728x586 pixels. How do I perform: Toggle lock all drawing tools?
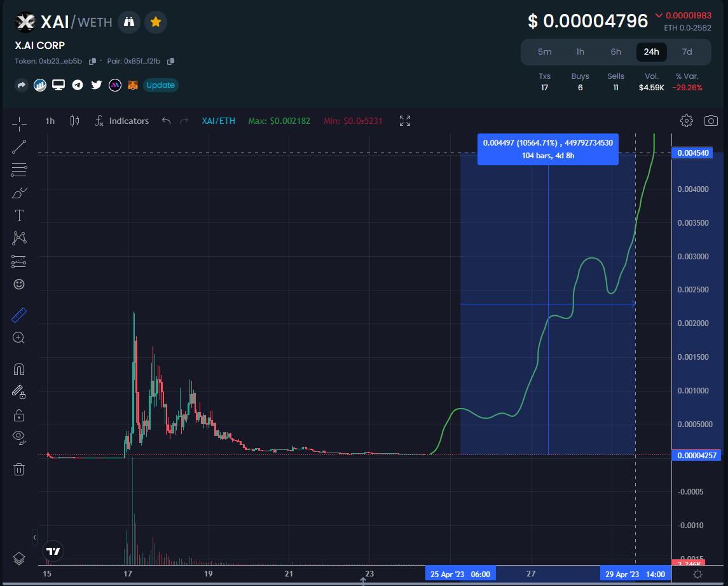19,415
